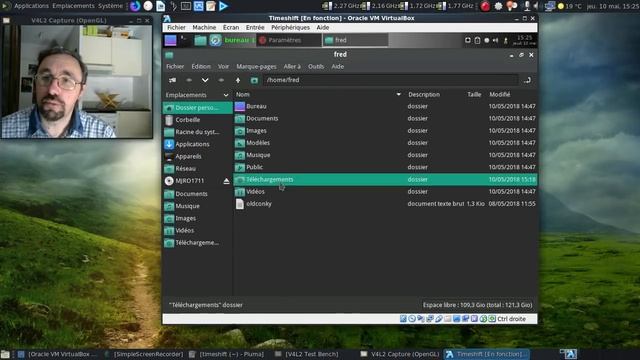Switch to fred window button in guest panel
Image resolution: width=640 pixels, height=360 pixels.
pos(355,40)
